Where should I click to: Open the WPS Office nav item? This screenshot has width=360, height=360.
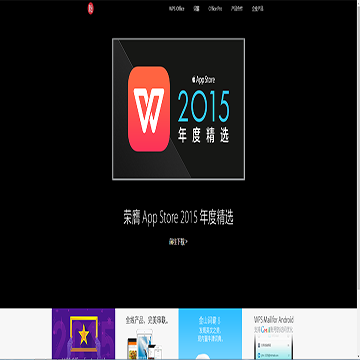pos(176,9)
